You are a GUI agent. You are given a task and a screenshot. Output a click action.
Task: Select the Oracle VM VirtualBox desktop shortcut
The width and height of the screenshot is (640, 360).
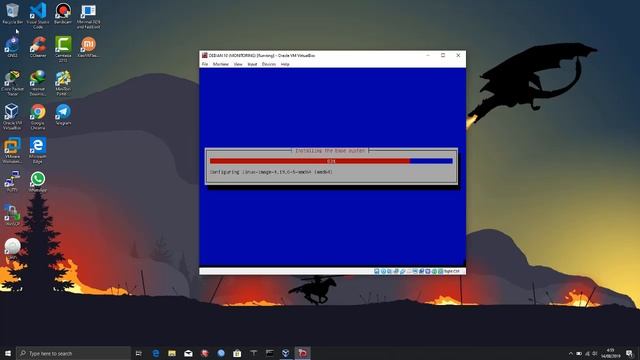(12, 116)
